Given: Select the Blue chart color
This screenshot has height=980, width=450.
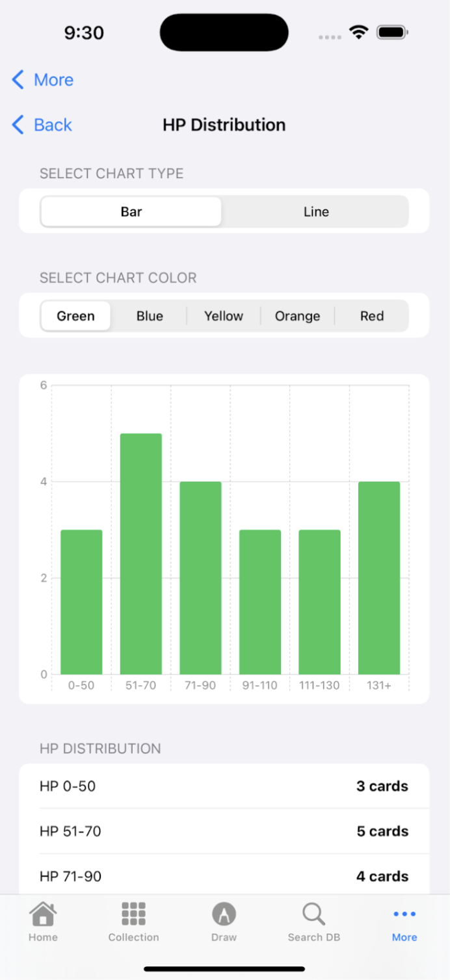Looking at the screenshot, I should (x=150, y=316).
